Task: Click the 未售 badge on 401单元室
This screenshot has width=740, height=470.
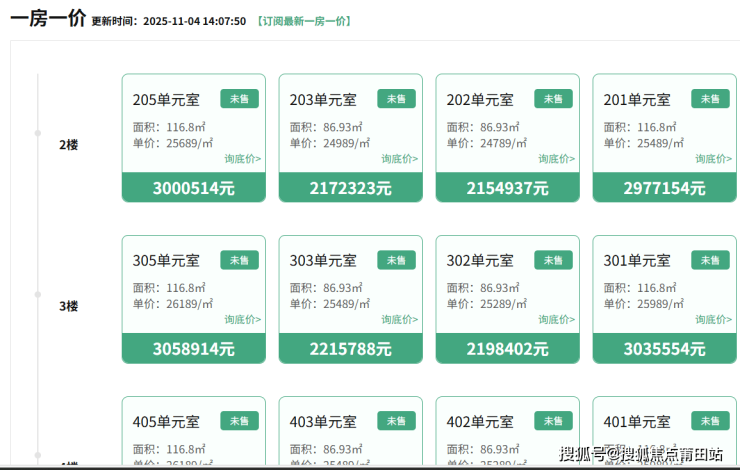Action: [x=710, y=421]
